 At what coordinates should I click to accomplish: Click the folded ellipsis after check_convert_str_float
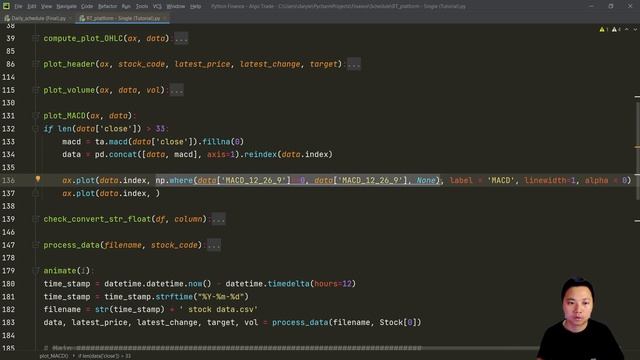[x=218, y=219]
